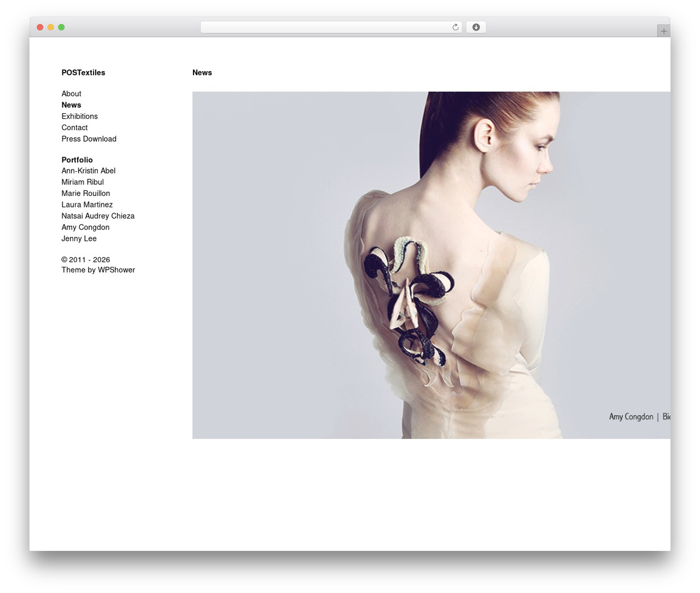700x593 pixels.
Task: View Ann-Kristin Abel portfolio
Action: pyautogui.click(x=88, y=171)
